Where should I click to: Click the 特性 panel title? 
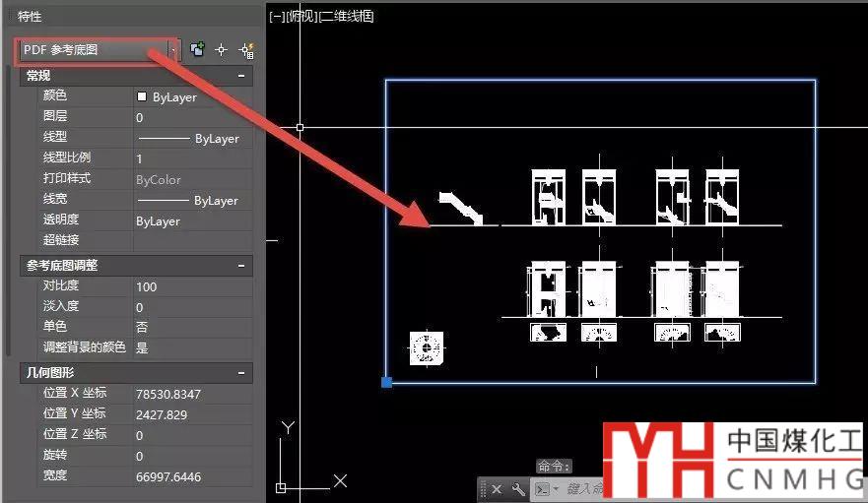(30, 17)
